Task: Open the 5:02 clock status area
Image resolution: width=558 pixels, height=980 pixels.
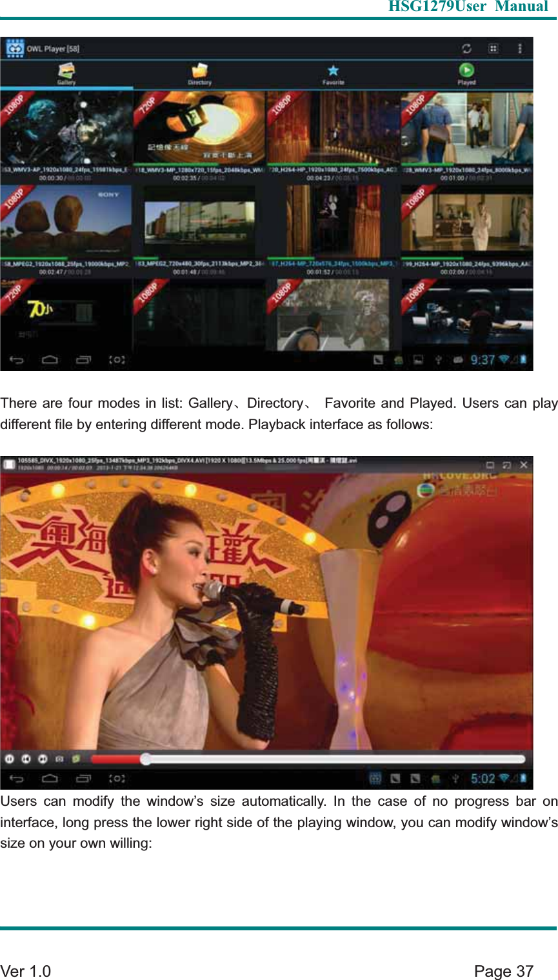Action: (483, 779)
